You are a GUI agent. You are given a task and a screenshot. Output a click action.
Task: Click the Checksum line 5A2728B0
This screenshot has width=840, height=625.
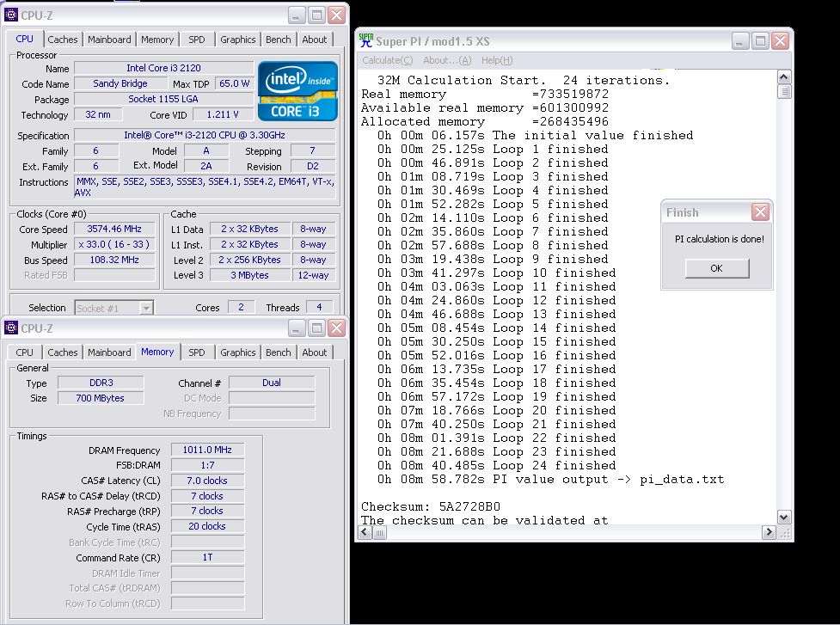[x=431, y=506]
